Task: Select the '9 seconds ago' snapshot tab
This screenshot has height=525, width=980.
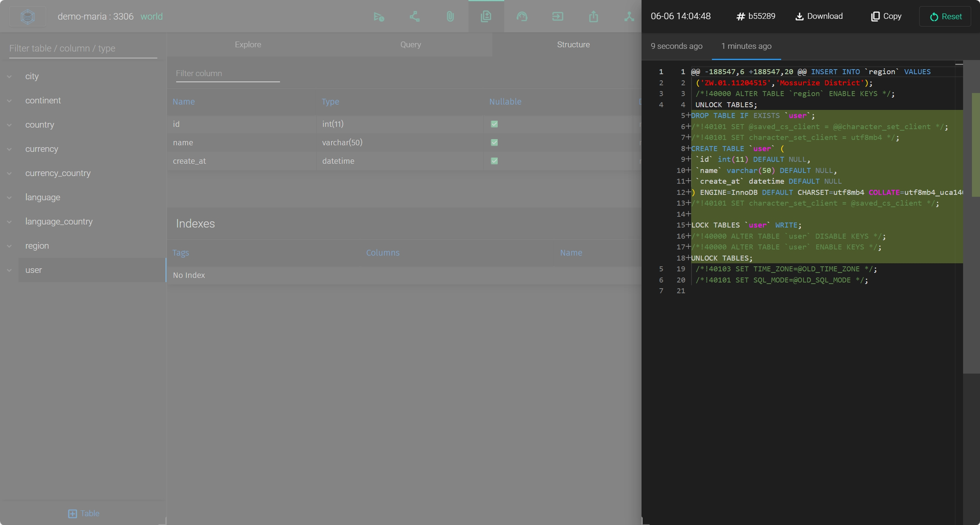Action: coord(676,46)
